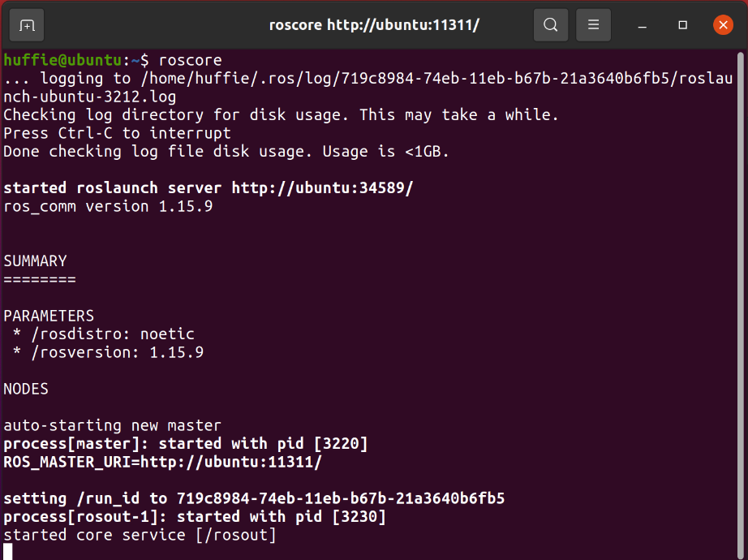This screenshot has height=560, width=748.
Task: Click the 'huffie@ubuntu' prompt text
Action: click(63, 60)
